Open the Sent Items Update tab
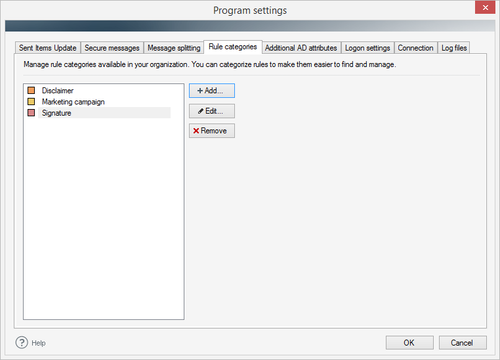The width and height of the screenshot is (500, 360). pos(48,48)
